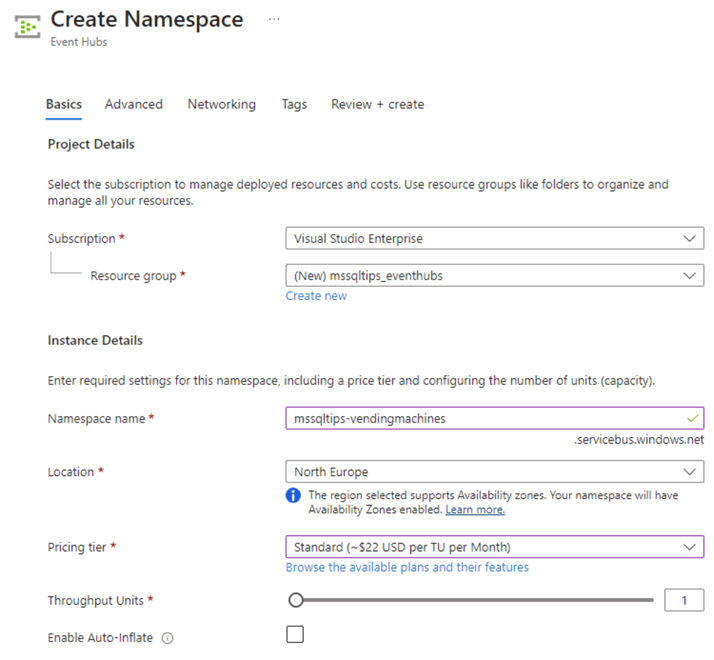Switch to the Advanced tab
The width and height of the screenshot is (714, 660).
pyautogui.click(x=133, y=104)
